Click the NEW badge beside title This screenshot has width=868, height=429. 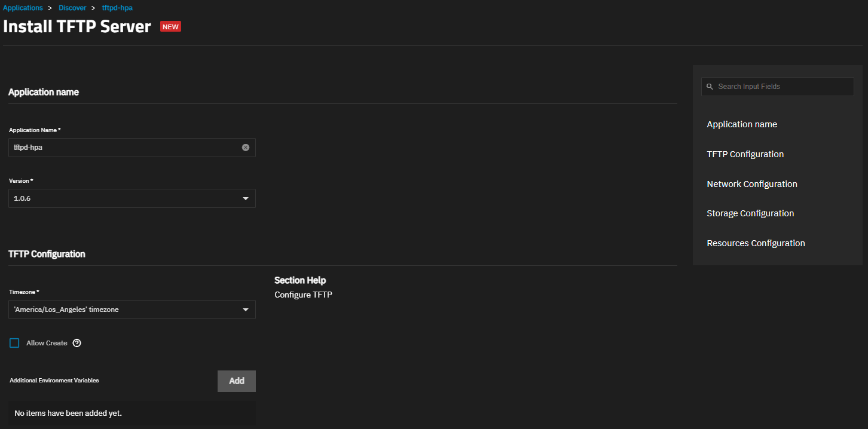170,27
